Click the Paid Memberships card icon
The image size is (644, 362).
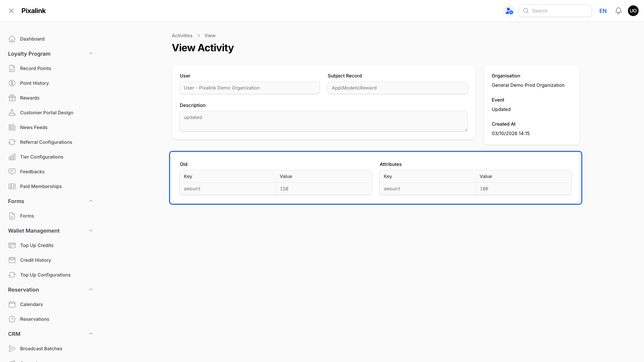tap(12, 186)
